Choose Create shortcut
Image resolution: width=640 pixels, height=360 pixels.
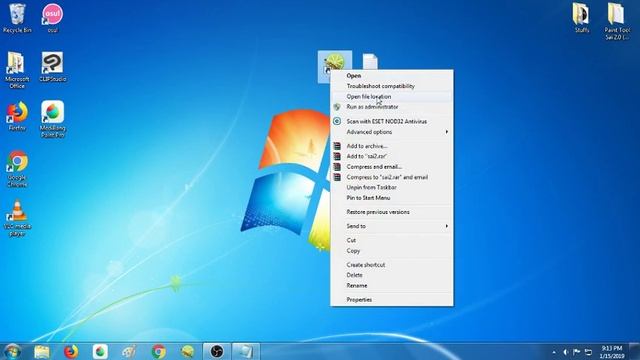[392, 265]
